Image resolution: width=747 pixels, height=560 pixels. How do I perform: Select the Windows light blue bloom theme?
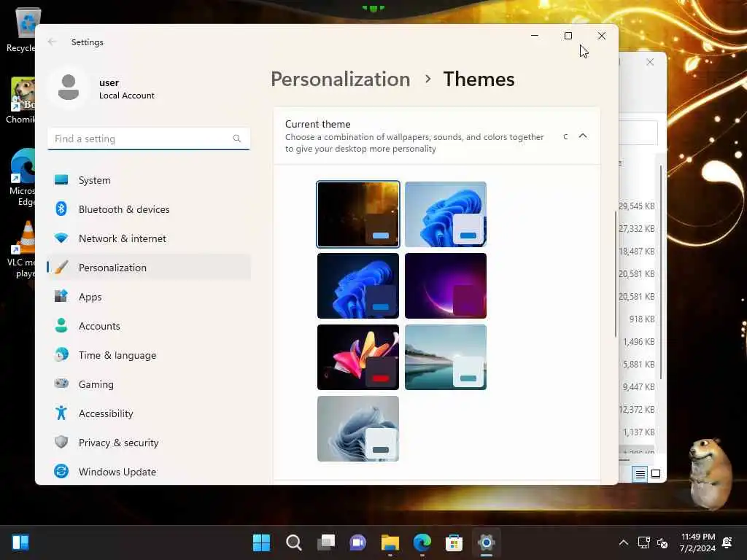click(446, 214)
